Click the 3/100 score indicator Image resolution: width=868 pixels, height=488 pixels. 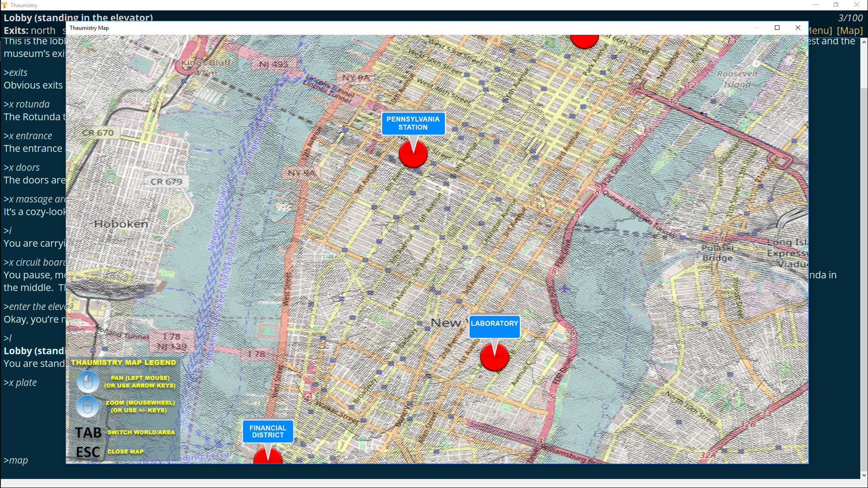point(851,18)
